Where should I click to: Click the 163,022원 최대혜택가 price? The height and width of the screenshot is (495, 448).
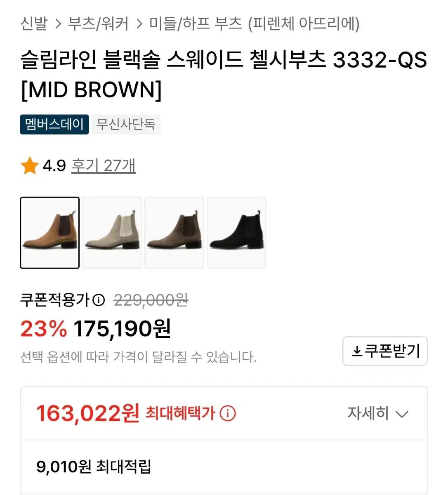[x=88, y=413]
